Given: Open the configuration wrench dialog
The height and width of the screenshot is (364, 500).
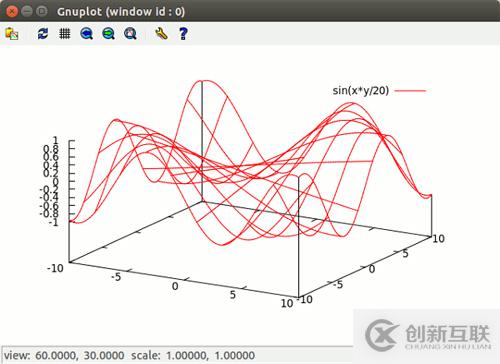Looking at the screenshot, I should click(161, 34).
